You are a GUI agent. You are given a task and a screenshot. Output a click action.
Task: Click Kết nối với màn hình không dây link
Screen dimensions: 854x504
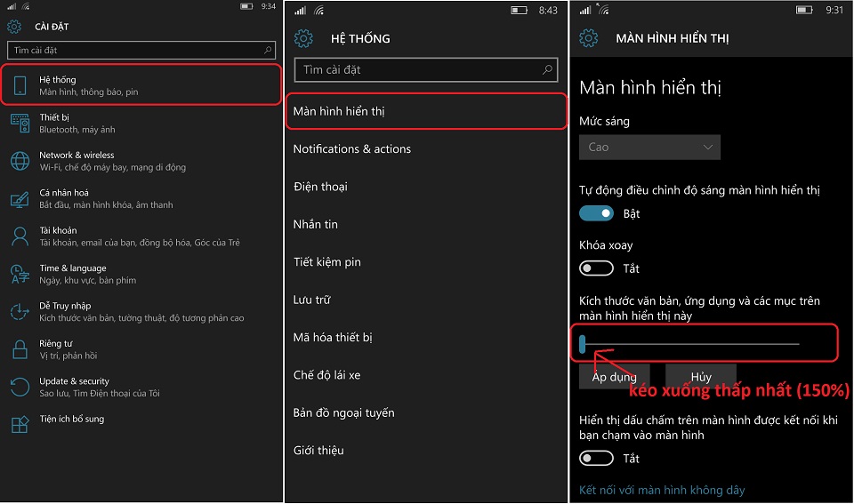(662, 490)
